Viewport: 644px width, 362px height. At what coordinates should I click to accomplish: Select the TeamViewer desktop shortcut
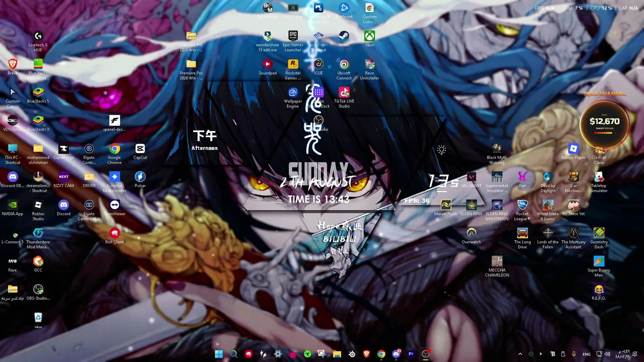115,208
